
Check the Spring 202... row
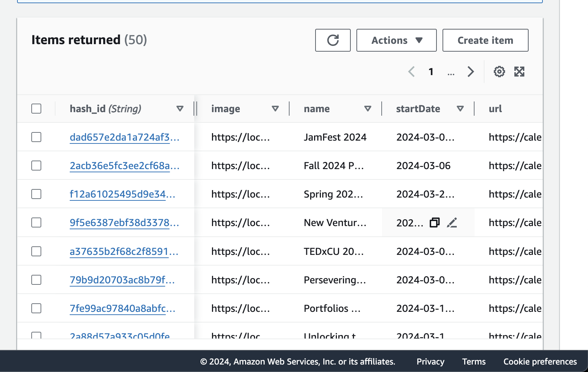36,194
